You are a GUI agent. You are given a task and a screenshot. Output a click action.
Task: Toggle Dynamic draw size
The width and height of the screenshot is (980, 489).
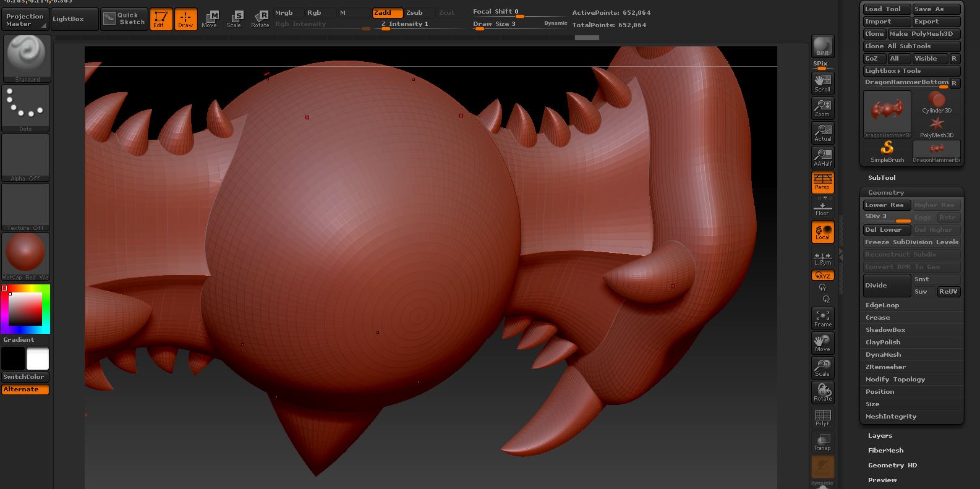(x=555, y=23)
